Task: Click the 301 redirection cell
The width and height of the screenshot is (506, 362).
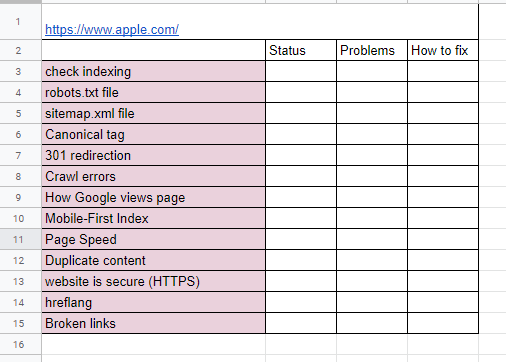Action: (x=153, y=155)
